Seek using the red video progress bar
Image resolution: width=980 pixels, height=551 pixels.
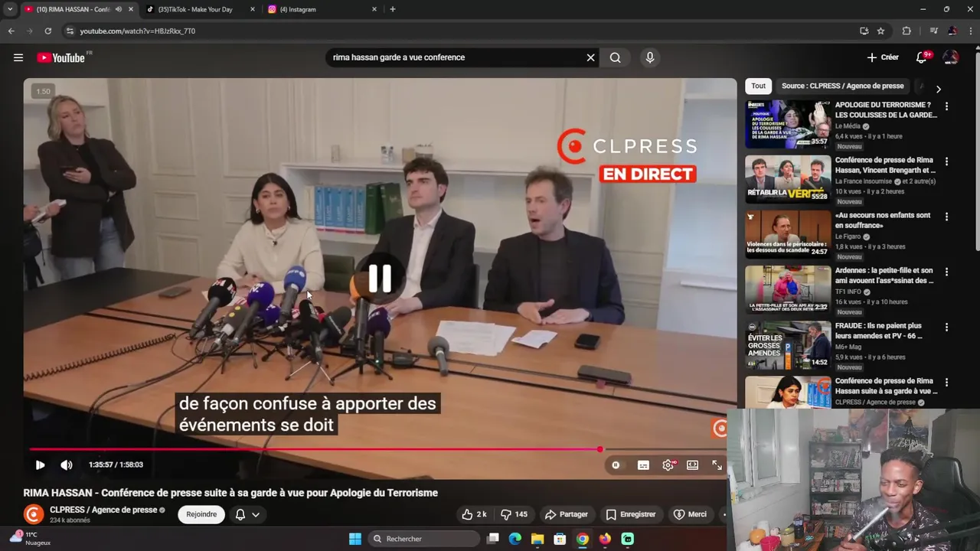pyautogui.click(x=380, y=449)
